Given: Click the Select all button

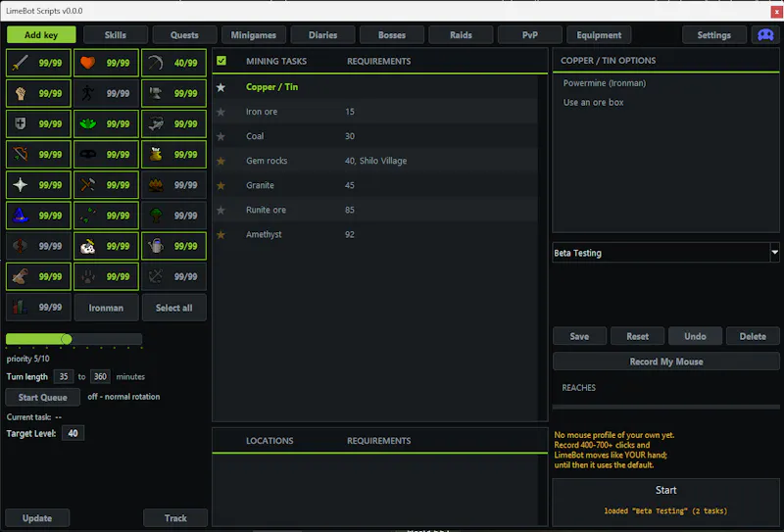Looking at the screenshot, I should coord(173,308).
